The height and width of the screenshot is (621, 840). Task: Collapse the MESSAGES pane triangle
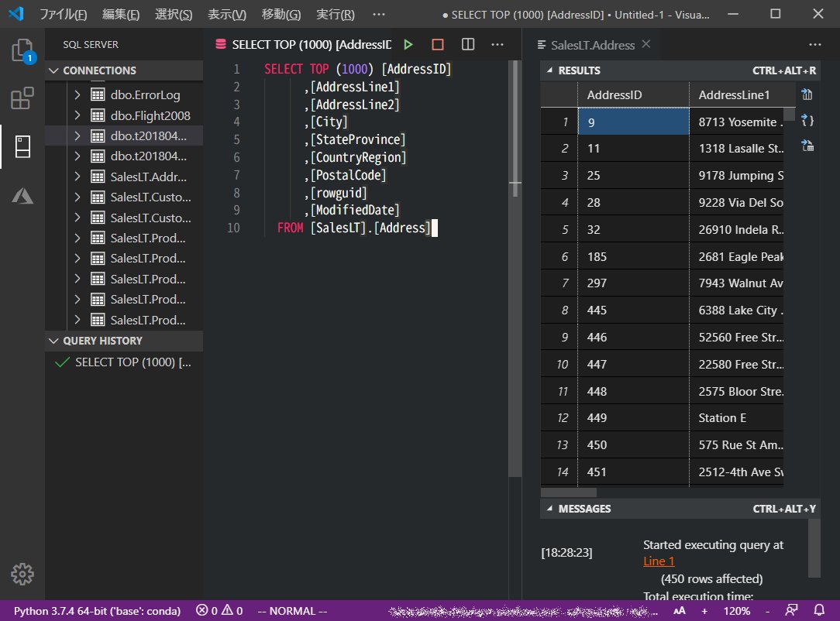click(549, 509)
